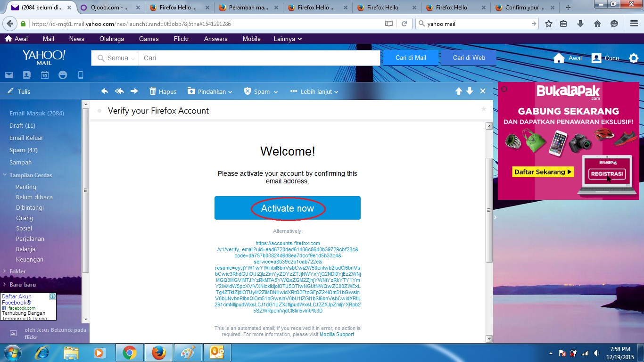
Task: Open Google Chrome from the taskbar
Action: [x=130, y=353]
